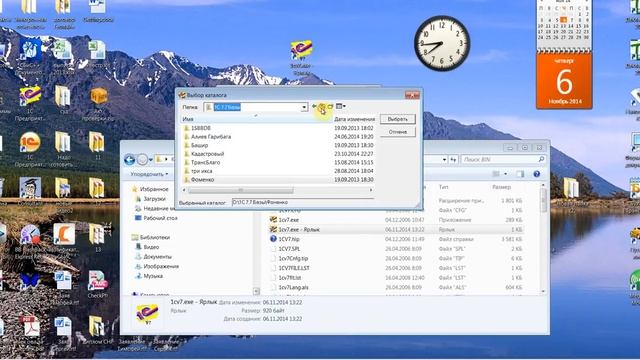Click Explorer file list vertical scrollbar
Screen dimensions: 640x360
tap(543, 200)
